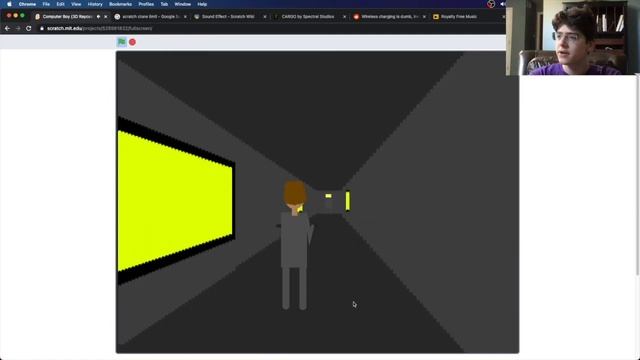
Task: Click the site lock icon in address bar
Action: tap(42, 29)
